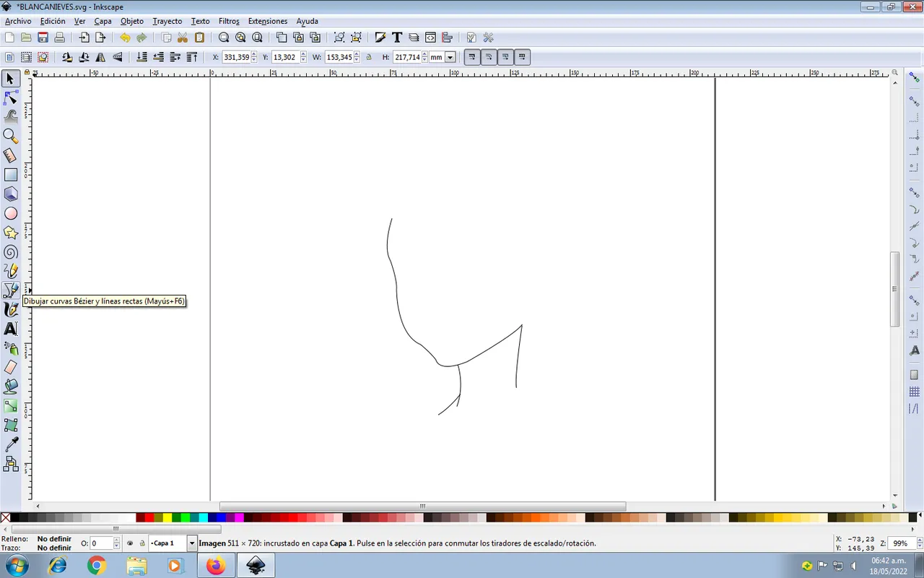Toggle fourth affect-patterns move button
The width and height of the screenshot is (924, 578).
point(522,57)
